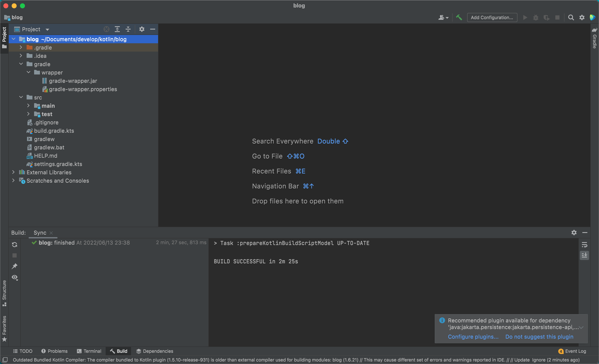599x364 pixels.
Task: Close the Sync tab
Action: (51, 233)
